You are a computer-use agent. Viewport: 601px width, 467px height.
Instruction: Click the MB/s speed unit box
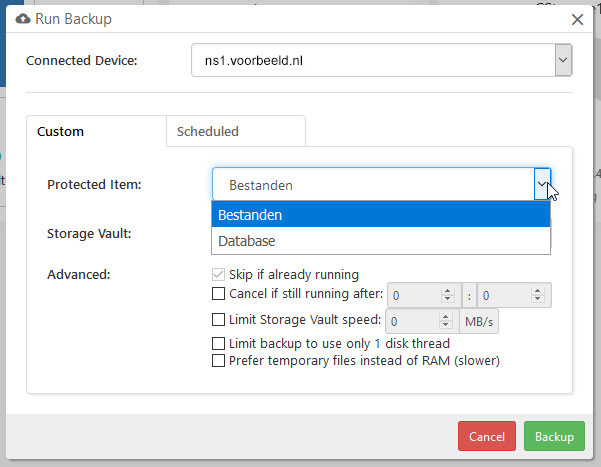tap(479, 321)
